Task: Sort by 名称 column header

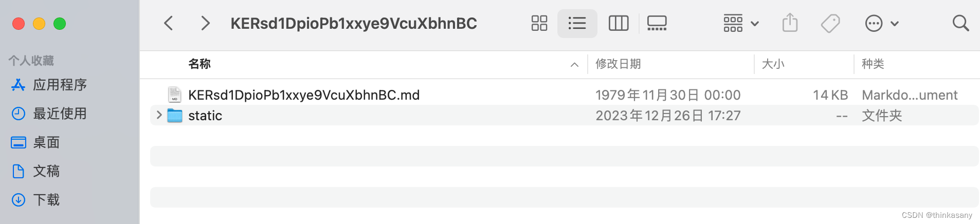Action: (x=199, y=64)
